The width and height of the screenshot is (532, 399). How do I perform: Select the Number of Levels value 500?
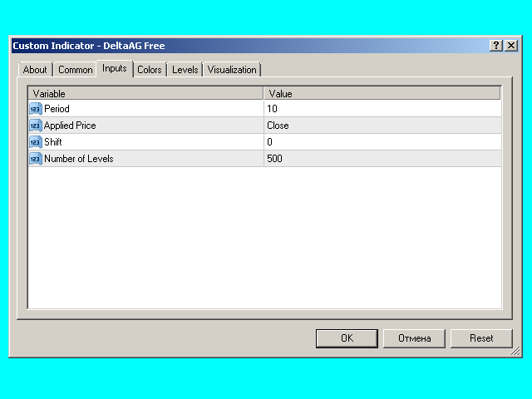pyautogui.click(x=382, y=159)
